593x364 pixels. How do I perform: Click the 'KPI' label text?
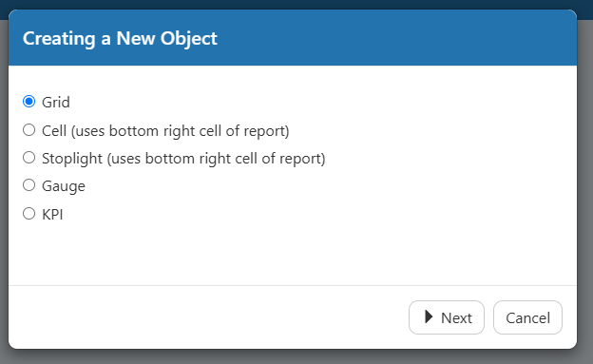(x=52, y=215)
